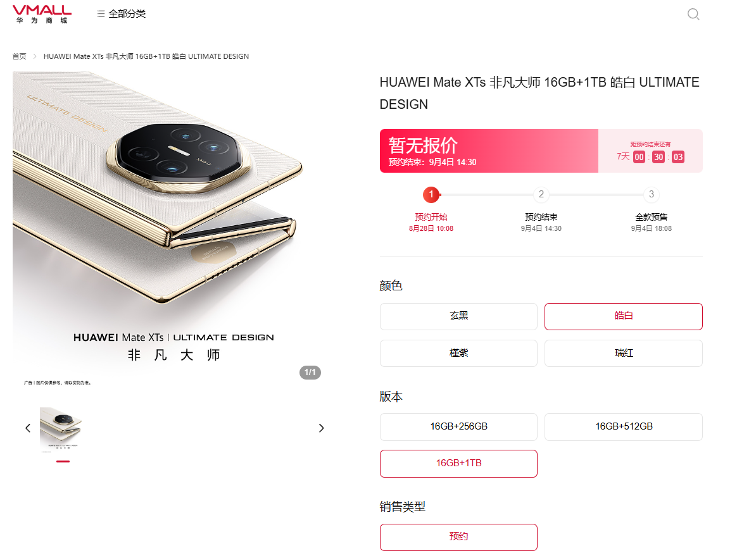
Task: Select the 预约 sales type button
Action: (458, 537)
